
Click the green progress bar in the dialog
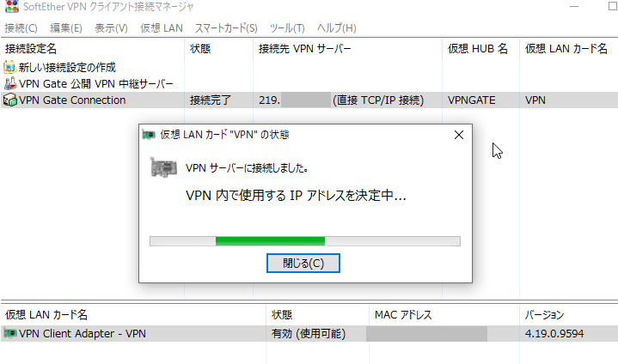305,241
